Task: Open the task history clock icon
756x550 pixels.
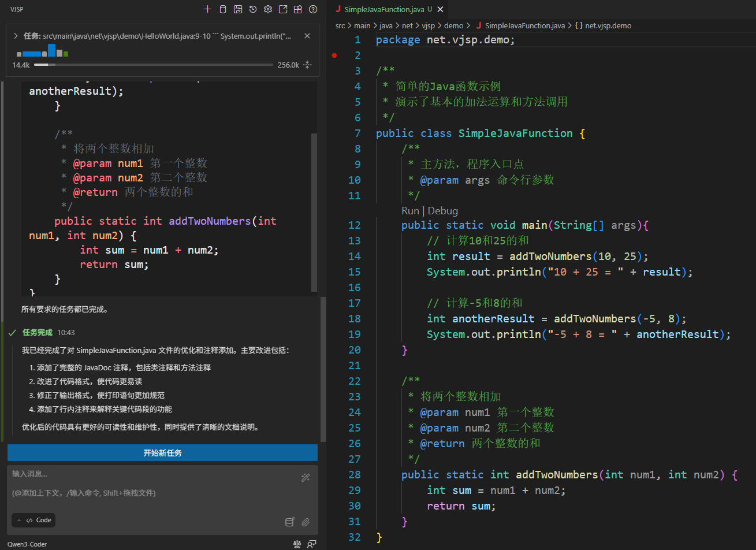Action: point(253,9)
